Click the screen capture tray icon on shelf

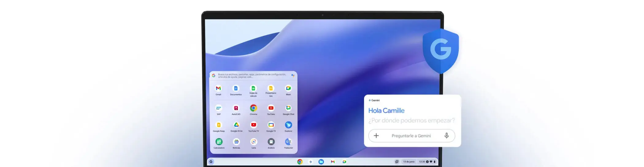tap(397, 162)
